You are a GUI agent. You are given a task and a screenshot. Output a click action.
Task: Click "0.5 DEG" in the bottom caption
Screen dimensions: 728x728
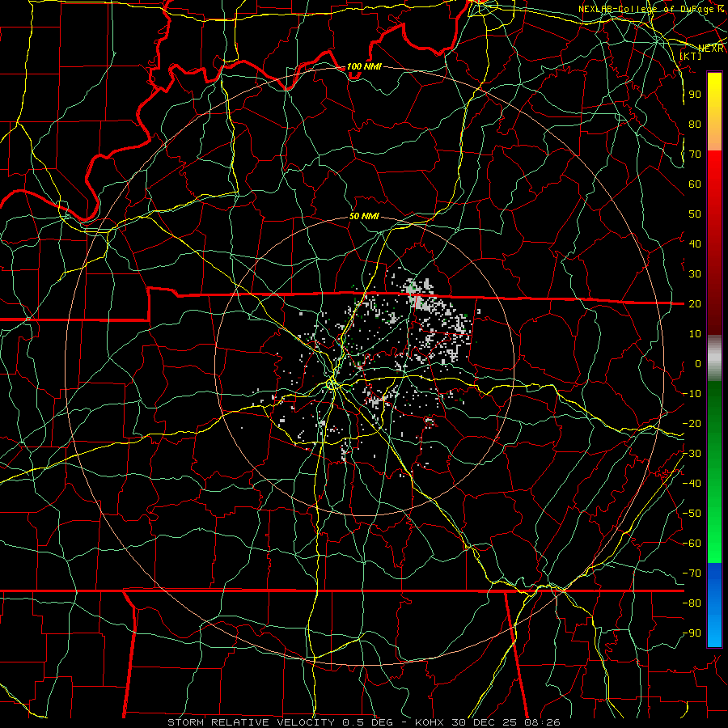368,722
